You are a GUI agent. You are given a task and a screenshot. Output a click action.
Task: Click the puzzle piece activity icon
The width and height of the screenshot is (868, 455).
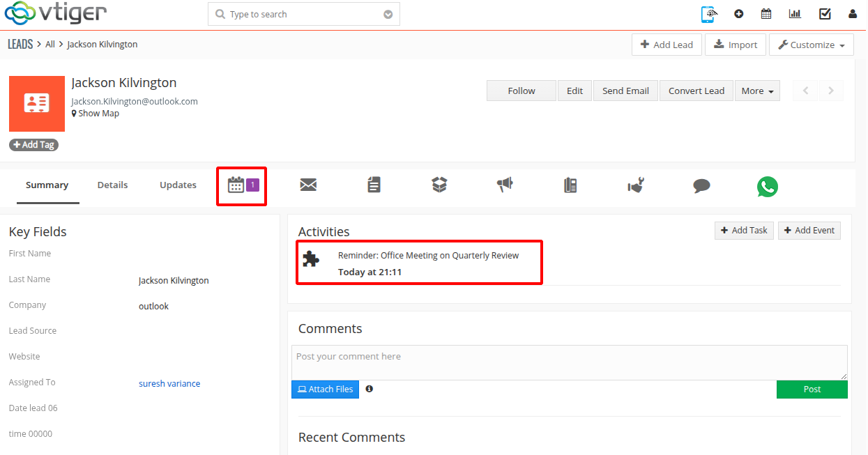(x=311, y=259)
